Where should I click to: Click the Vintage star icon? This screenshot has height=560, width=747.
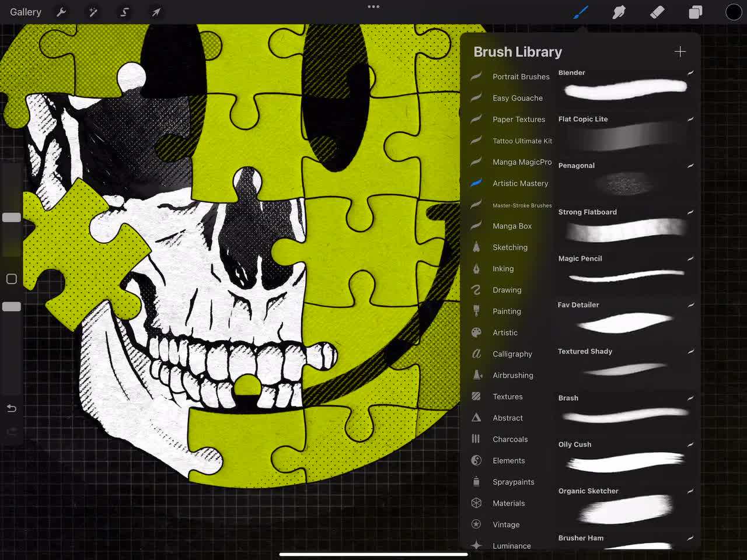click(476, 524)
